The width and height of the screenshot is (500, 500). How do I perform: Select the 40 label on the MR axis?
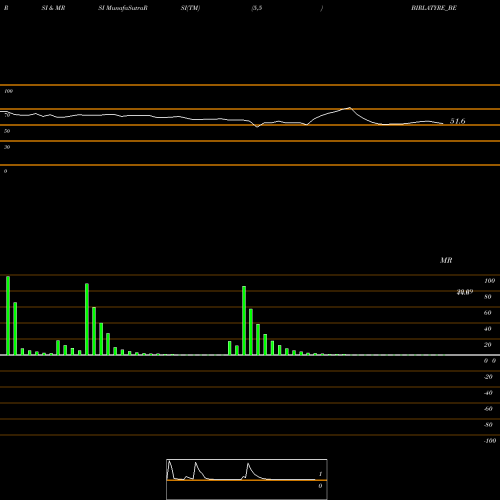[x=488, y=329]
